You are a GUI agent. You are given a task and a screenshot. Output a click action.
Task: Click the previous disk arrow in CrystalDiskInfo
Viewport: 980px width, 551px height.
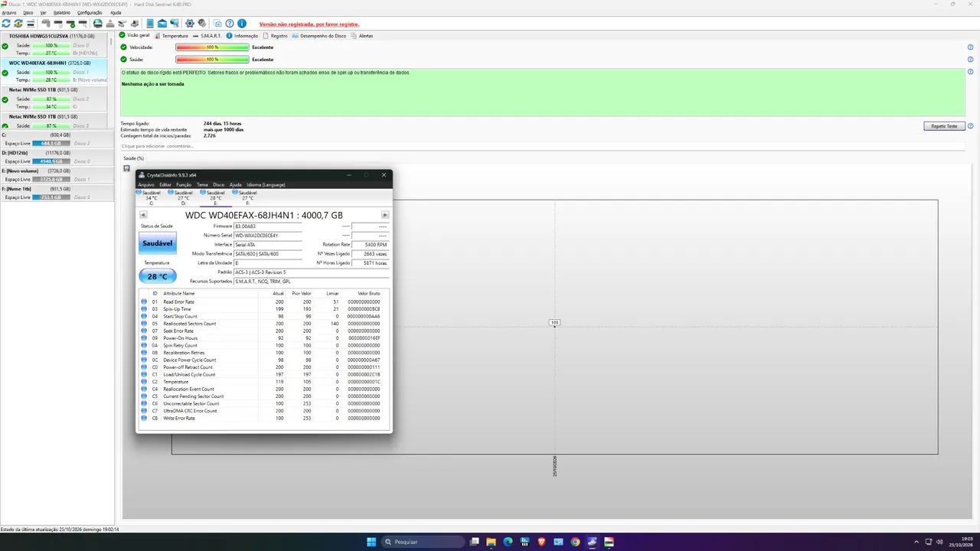(143, 215)
